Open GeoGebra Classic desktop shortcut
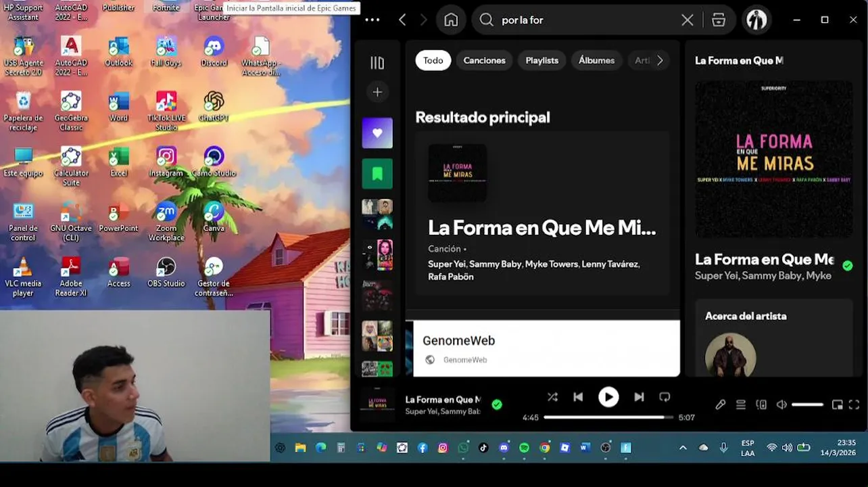Viewport: 868px width, 487px height. [71, 112]
